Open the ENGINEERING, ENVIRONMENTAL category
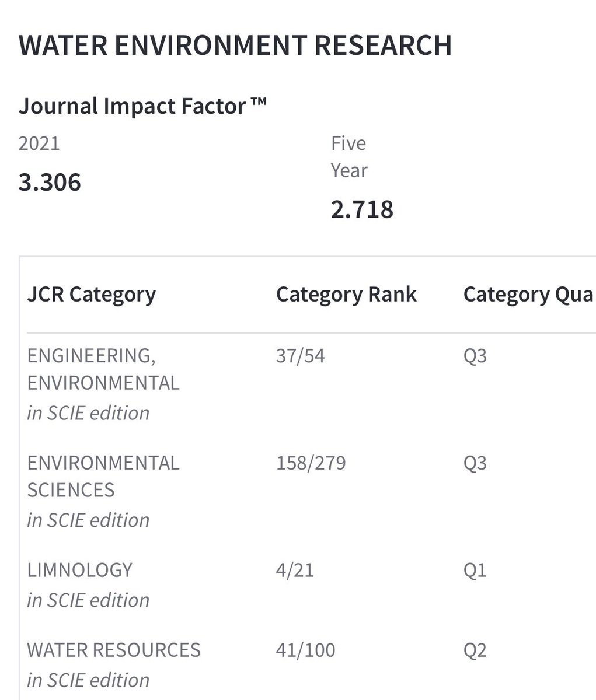Image resolution: width=596 pixels, height=700 pixels. (103, 369)
